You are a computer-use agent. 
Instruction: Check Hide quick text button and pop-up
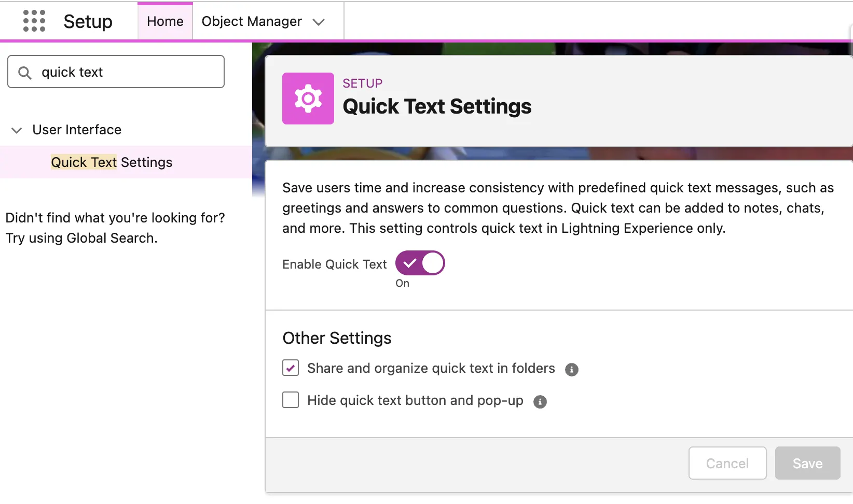[291, 400]
